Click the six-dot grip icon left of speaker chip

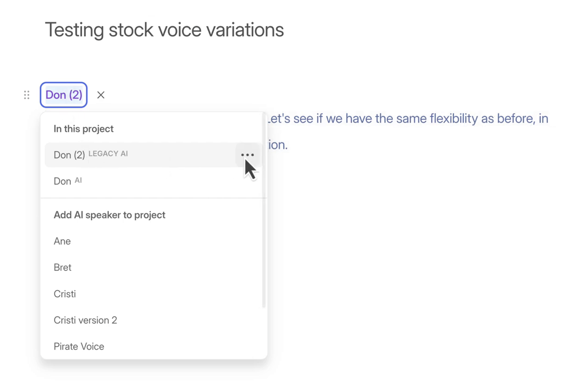point(26,95)
